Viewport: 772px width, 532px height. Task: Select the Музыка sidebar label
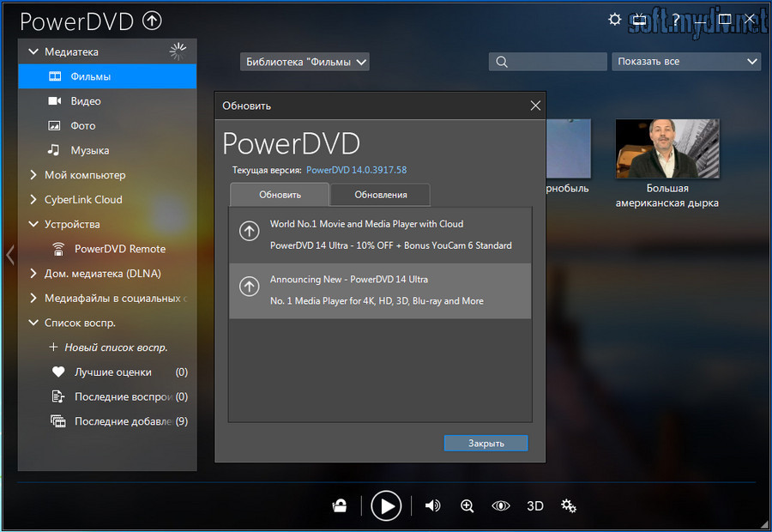coord(89,150)
